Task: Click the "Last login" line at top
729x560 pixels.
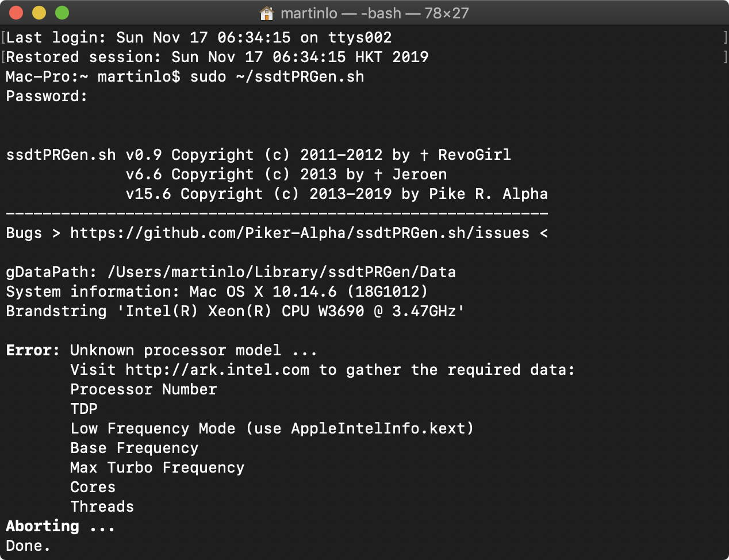Action: pyautogui.click(x=198, y=37)
